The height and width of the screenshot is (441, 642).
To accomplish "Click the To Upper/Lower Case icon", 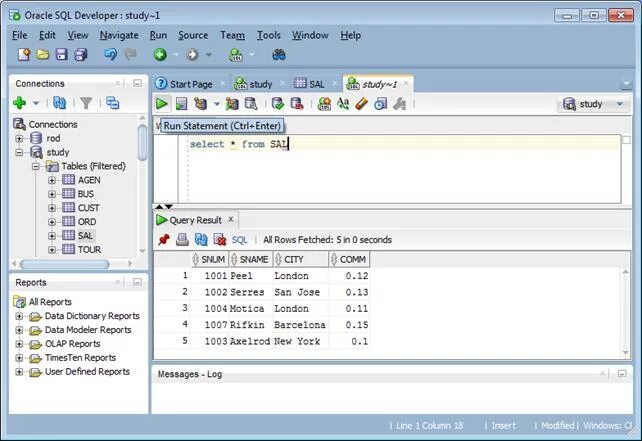I will (x=343, y=104).
